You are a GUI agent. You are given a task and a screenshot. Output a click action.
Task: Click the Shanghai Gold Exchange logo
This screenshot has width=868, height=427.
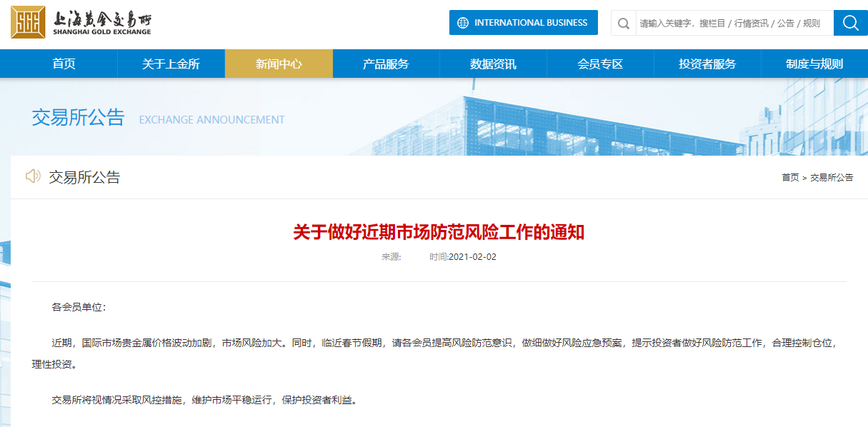click(x=81, y=22)
